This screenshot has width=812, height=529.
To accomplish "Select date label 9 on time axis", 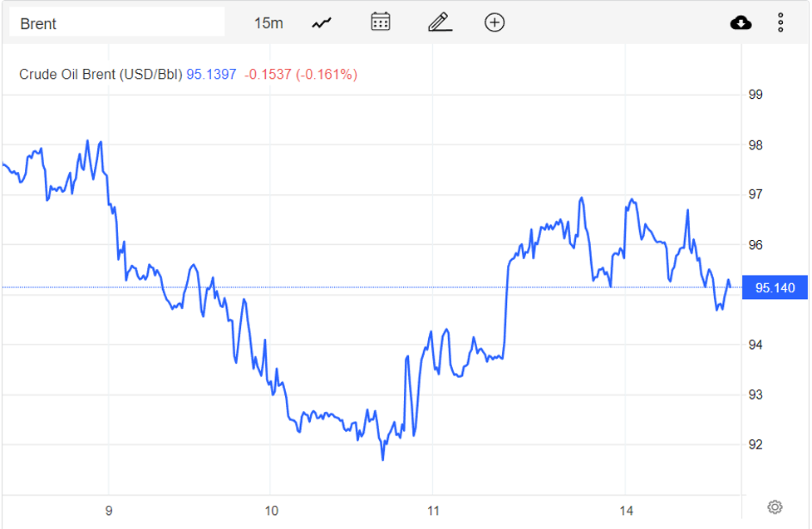I will point(109,511).
